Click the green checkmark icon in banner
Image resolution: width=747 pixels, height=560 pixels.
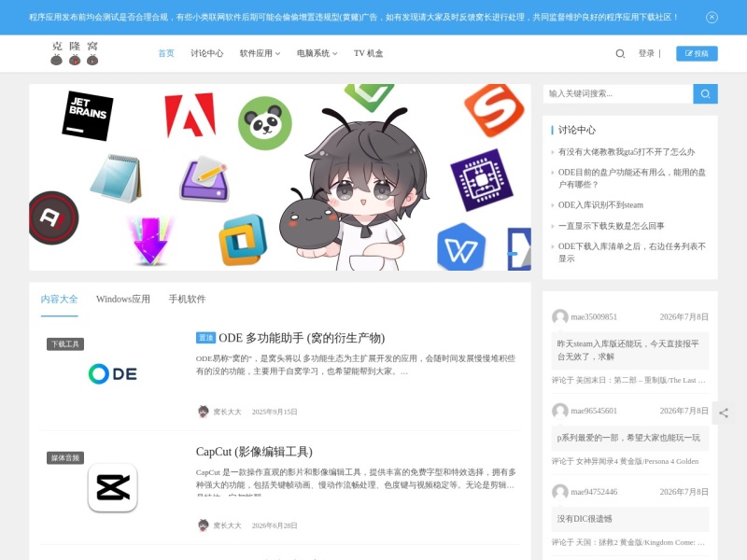click(369, 97)
